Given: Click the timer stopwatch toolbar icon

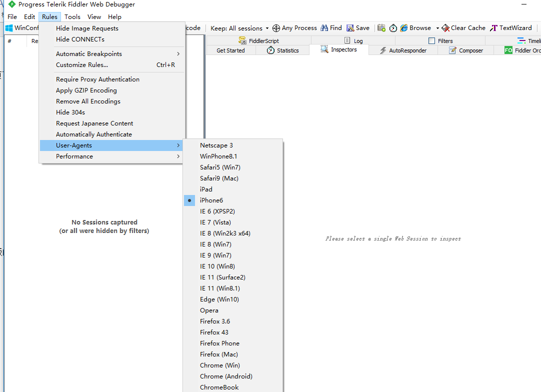Looking at the screenshot, I should [393, 28].
